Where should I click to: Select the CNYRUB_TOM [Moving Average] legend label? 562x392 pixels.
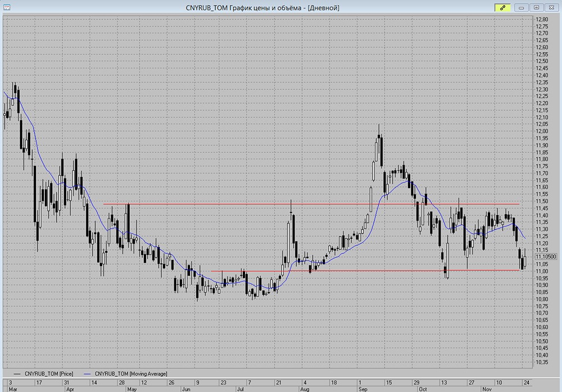(x=130, y=373)
